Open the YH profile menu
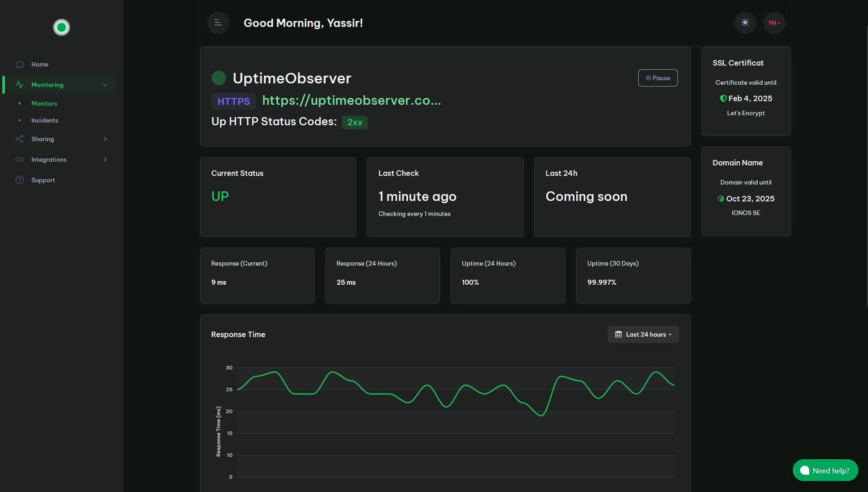The image size is (868, 492). 774,22
